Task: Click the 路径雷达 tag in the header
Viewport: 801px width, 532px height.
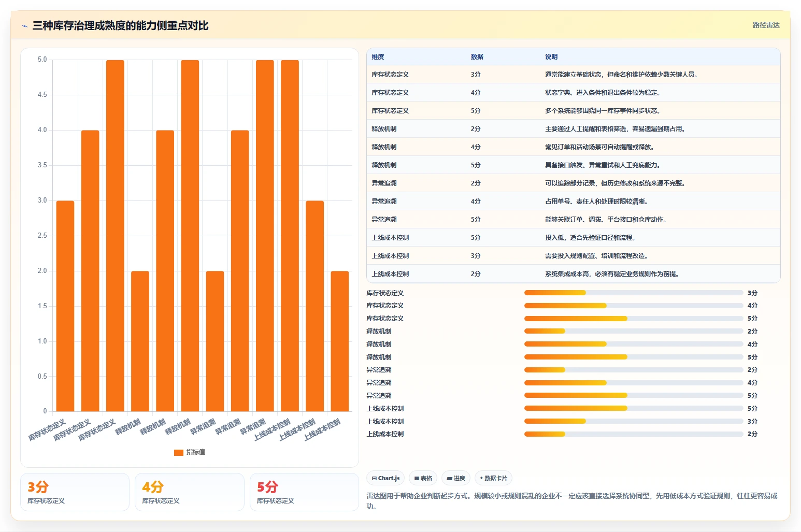Action: pyautogui.click(x=766, y=25)
